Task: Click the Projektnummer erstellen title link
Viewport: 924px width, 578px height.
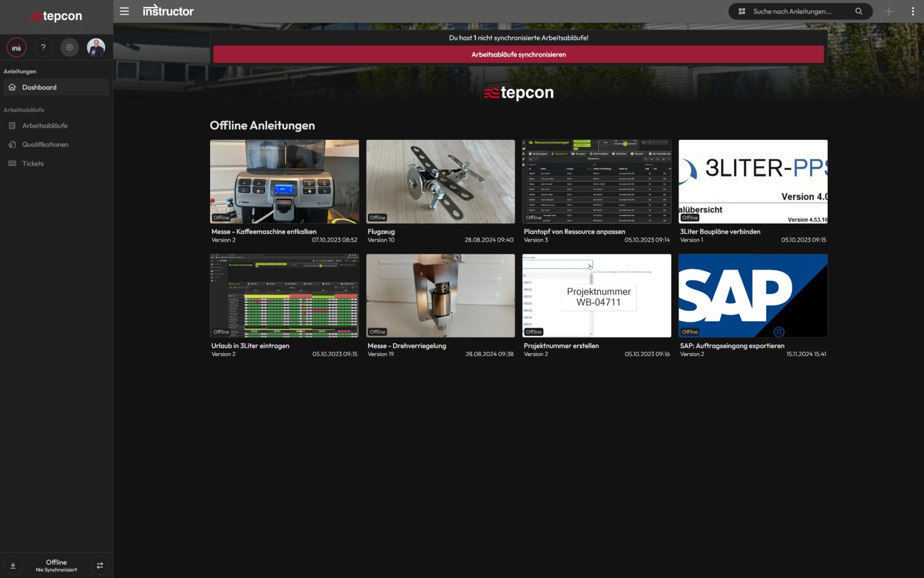Action: pos(561,346)
